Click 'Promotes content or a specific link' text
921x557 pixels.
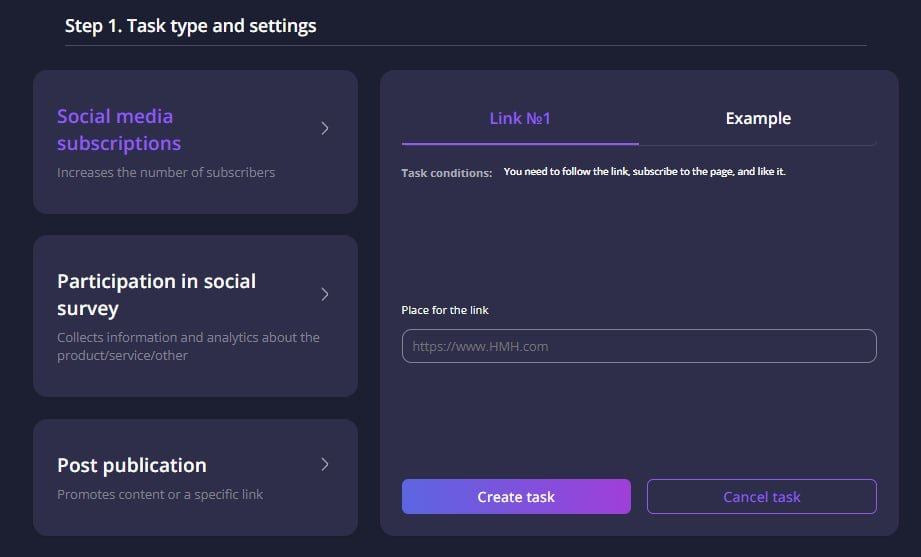click(160, 494)
